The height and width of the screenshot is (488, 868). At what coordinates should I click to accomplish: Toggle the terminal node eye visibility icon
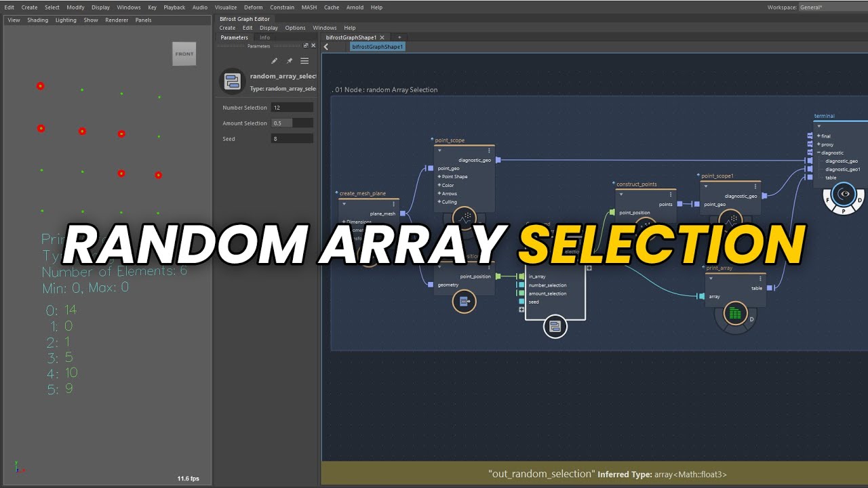[x=844, y=194]
